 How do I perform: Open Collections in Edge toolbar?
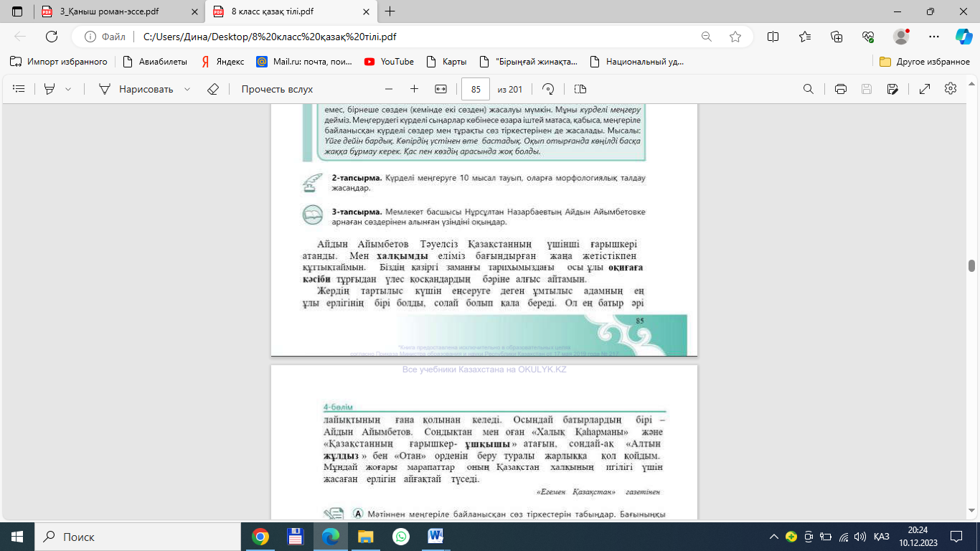(837, 37)
